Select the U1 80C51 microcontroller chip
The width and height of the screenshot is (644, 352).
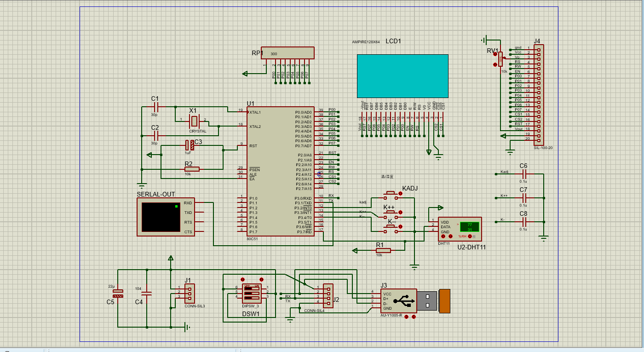pos(280,172)
